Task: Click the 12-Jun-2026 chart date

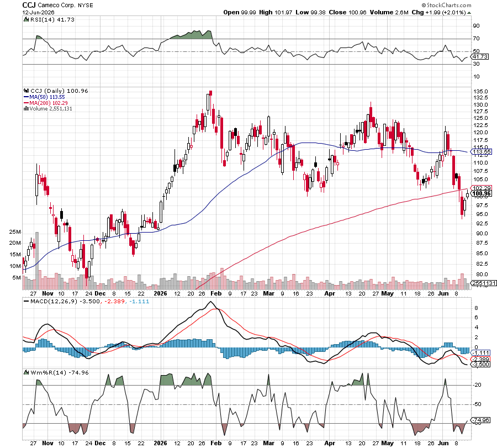Action: pyautogui.click(x=38, y=13)
